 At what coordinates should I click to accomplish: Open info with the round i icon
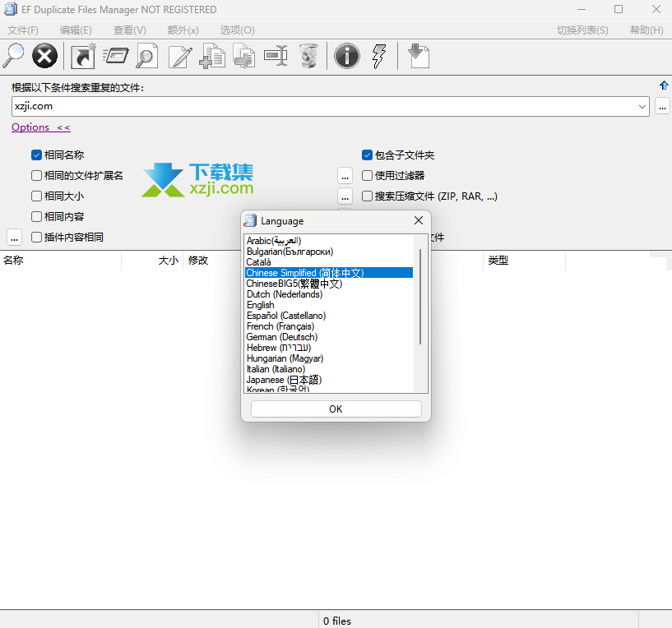pos(347,56)
